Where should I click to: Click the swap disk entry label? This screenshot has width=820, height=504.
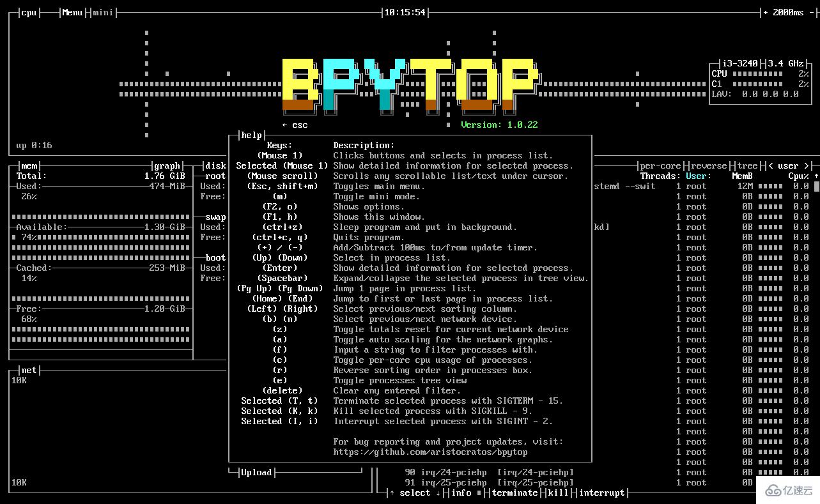coord(215,217)
